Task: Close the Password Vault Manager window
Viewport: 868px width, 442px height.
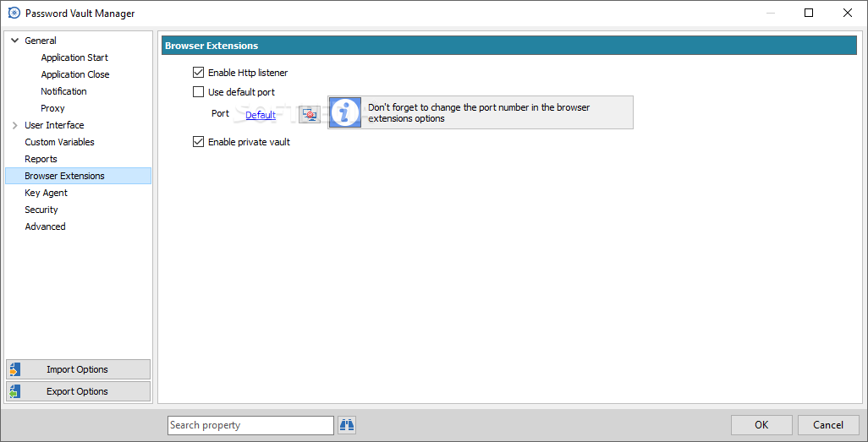Action: pos(848,13)
